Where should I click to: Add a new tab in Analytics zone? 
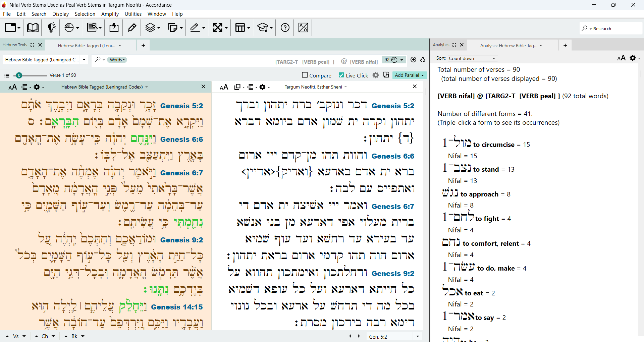tap(565, 45)
